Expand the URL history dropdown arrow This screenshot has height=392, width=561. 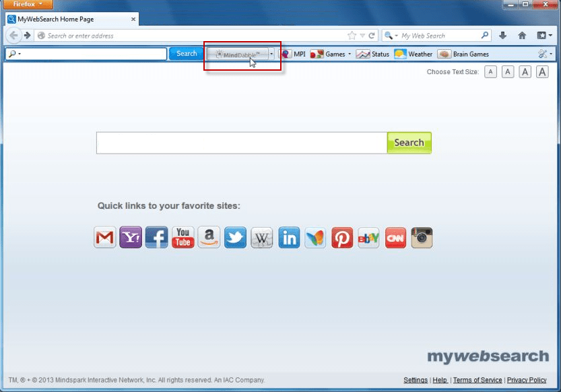pos(362,36)
